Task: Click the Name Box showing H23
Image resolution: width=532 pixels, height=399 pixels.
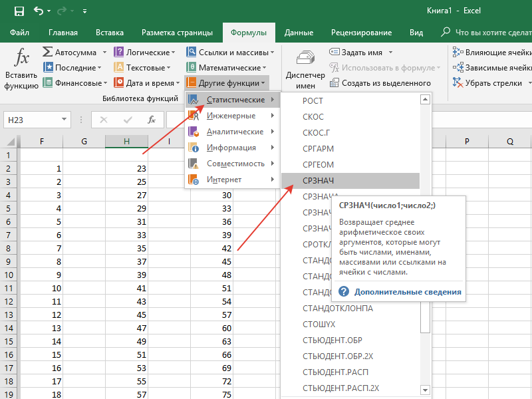Action: pyautogui.click(x=32, y=120)
